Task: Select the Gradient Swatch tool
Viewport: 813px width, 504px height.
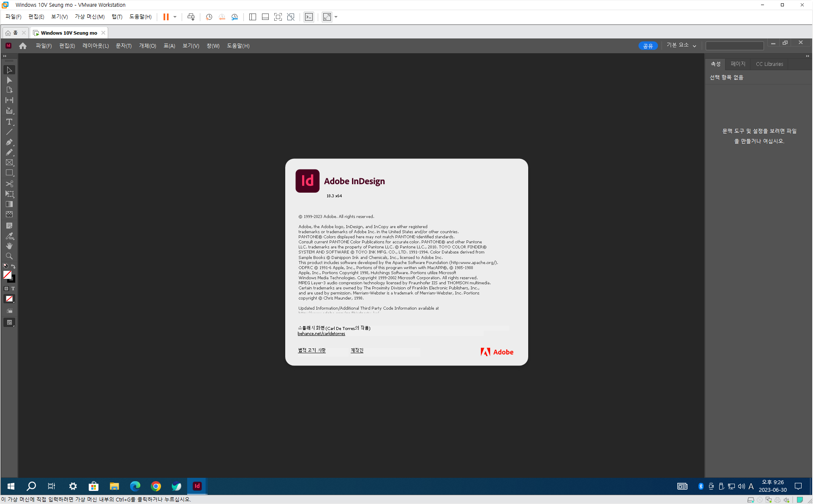Action: pyautogui.click(x=9, y=204)
